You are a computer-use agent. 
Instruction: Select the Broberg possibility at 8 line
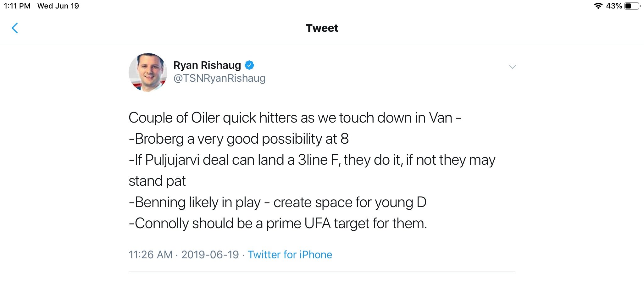point(239,139)
